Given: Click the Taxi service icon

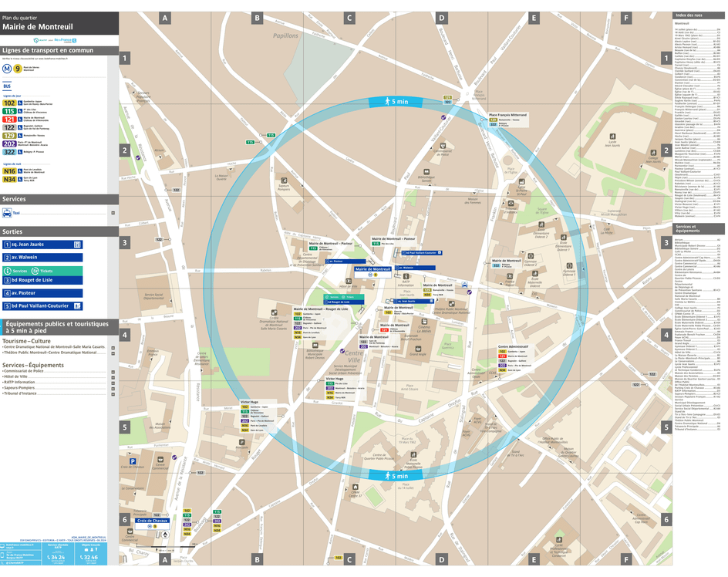Looking at the screenshot, I should click(x=8, y=213).
